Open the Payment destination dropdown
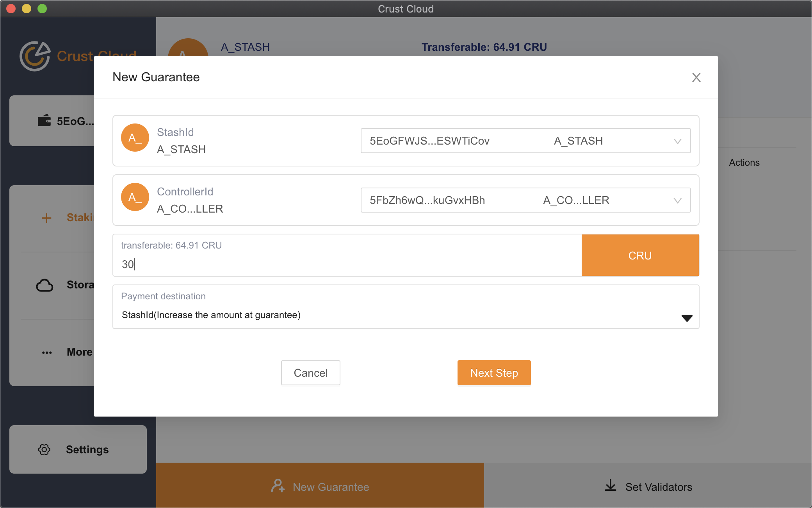Viewport: 812px width, 508px height. (x=687, y=318)
